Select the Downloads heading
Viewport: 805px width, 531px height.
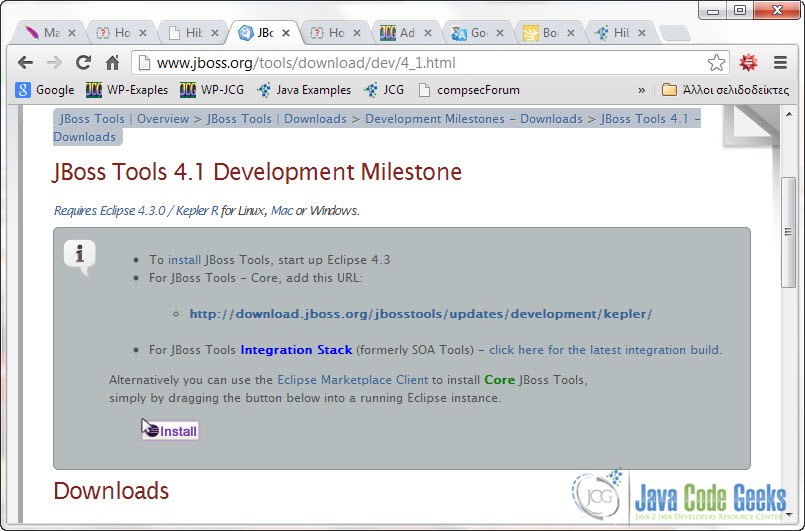click(111, 491)
